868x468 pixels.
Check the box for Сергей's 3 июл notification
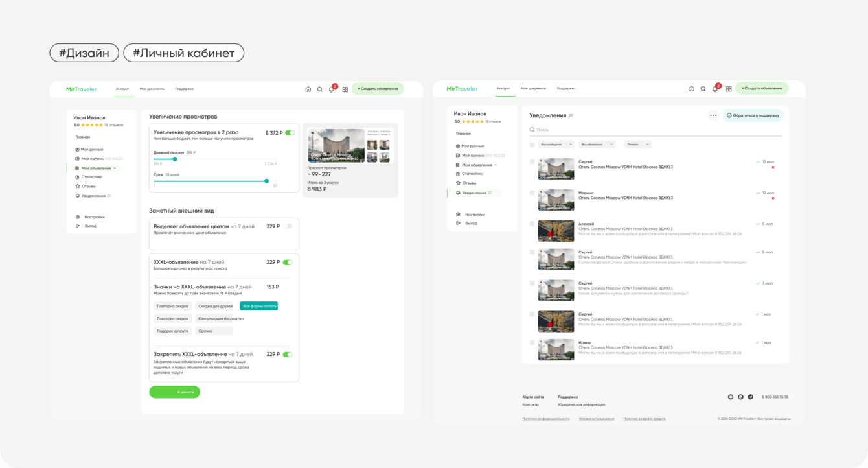[532, 283]
